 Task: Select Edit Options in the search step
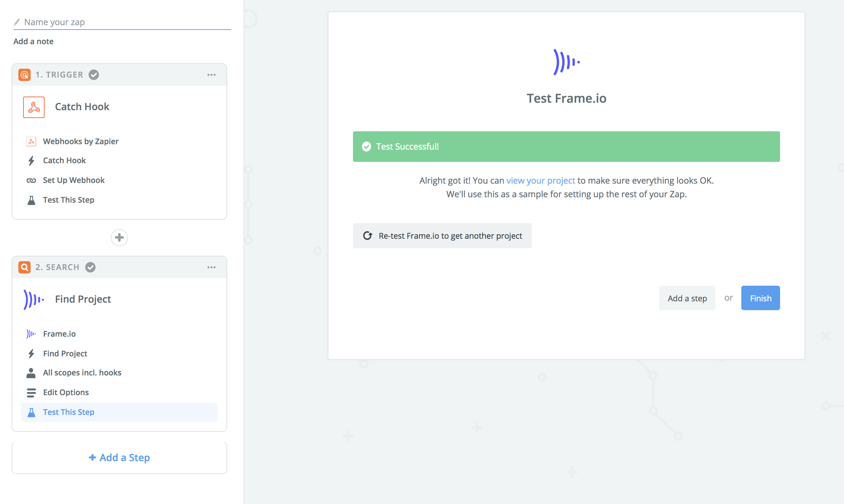click(x=66, y=392)
